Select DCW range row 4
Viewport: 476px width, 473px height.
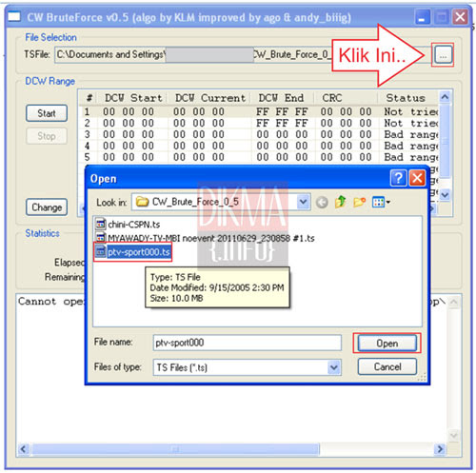[260, 147]
